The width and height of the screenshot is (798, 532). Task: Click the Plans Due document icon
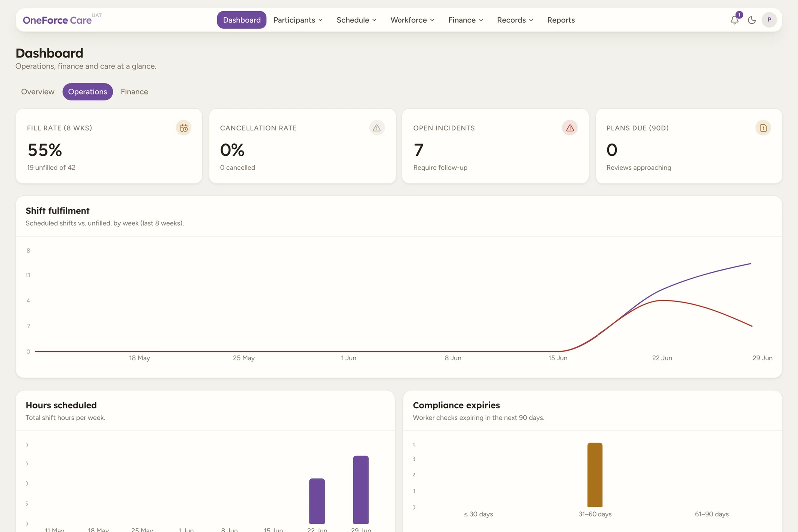[x=763, y=128]
